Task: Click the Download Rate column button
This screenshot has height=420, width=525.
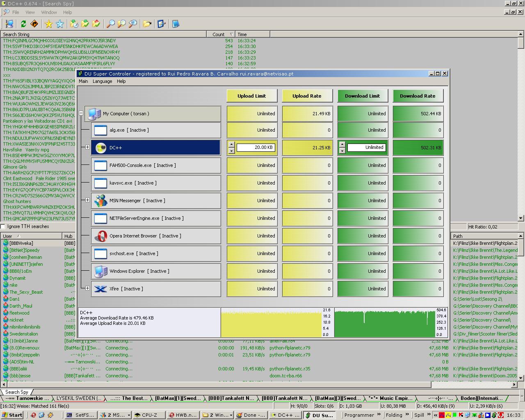Action: tap(418, 96)
